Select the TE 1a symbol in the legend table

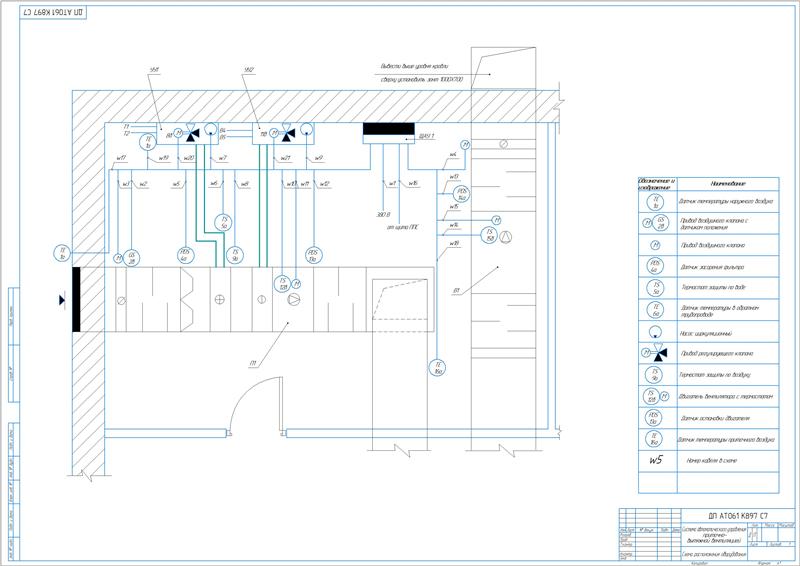656,202
